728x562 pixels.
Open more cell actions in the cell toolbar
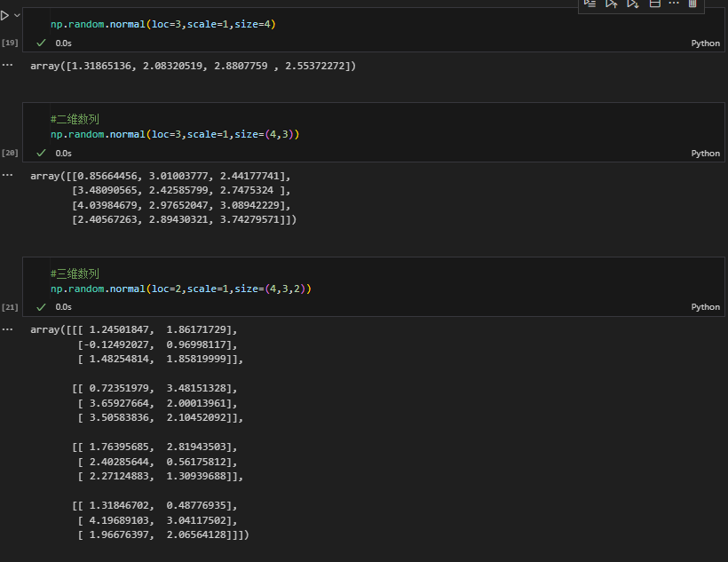coord(674,4)
